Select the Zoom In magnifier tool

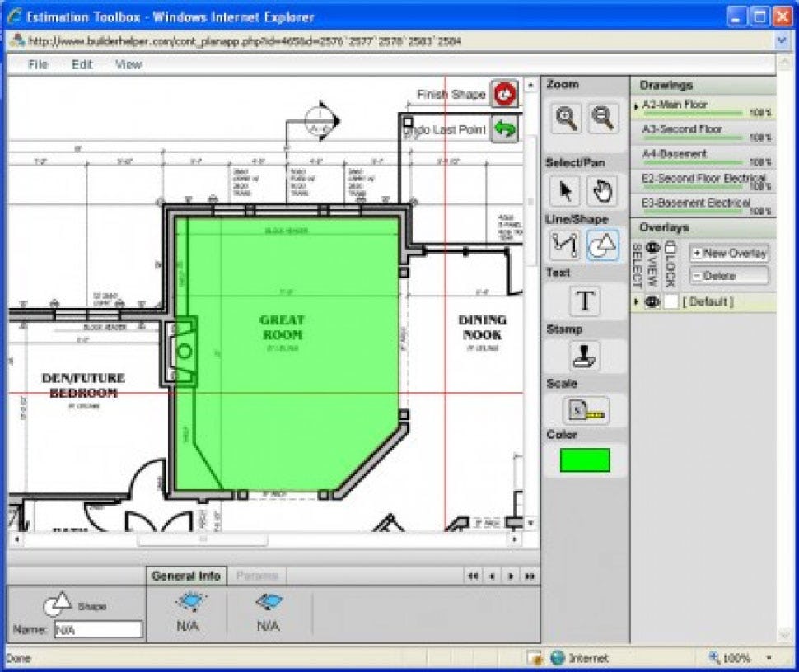point(564,119)
